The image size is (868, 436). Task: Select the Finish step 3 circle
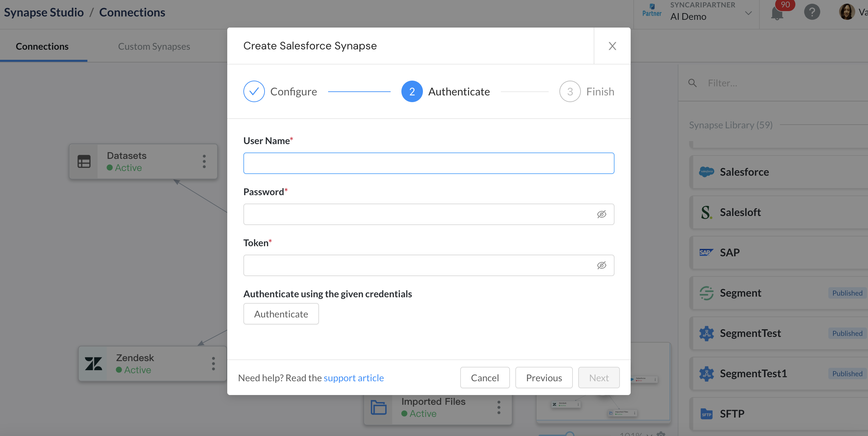coord(569,91)
